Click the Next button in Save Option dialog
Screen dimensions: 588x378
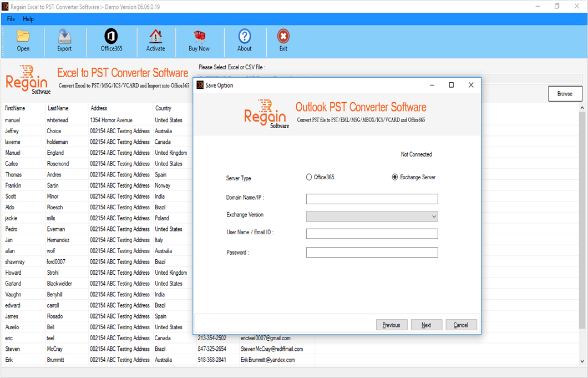coord(427,325)
